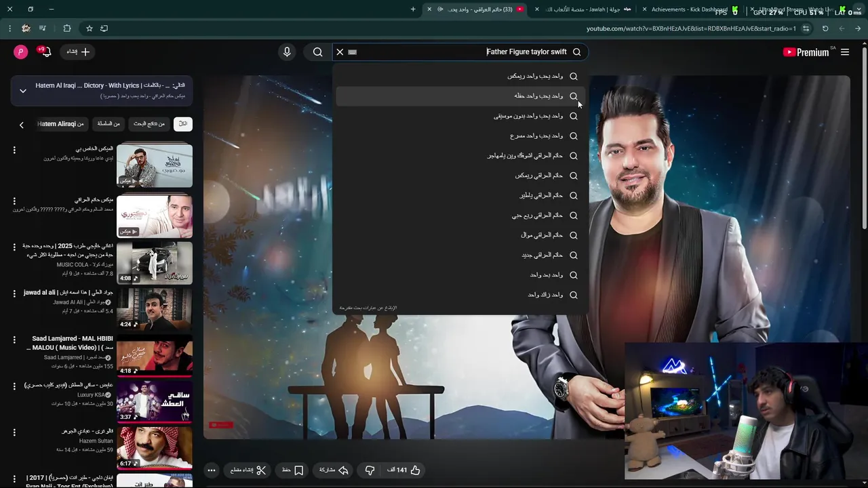Bookmark this page with the star icon

click(x=89, y=28)
